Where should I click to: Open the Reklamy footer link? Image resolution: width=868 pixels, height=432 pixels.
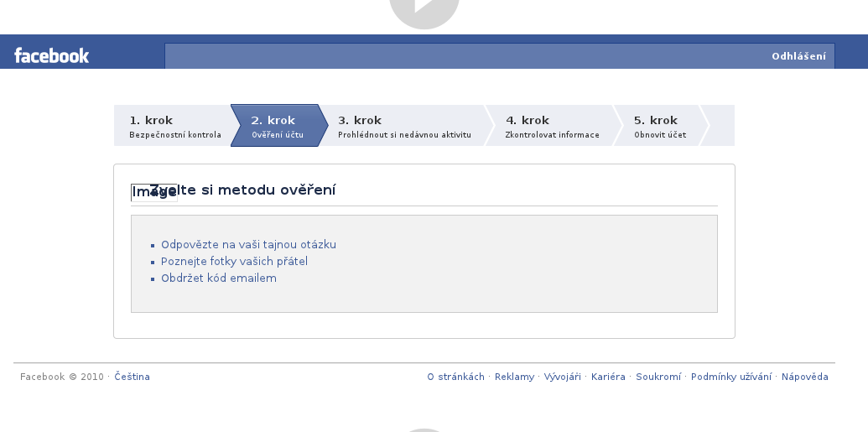514,377
